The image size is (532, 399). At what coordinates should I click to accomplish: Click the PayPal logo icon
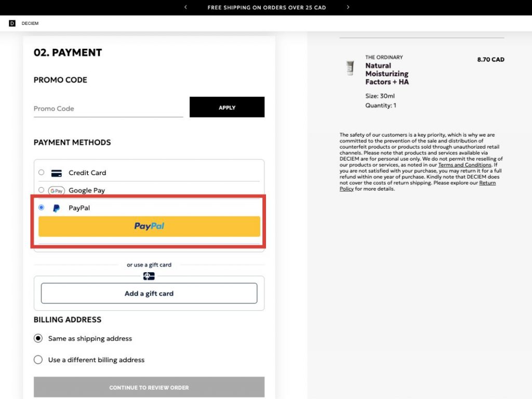[x=56, y=208]
